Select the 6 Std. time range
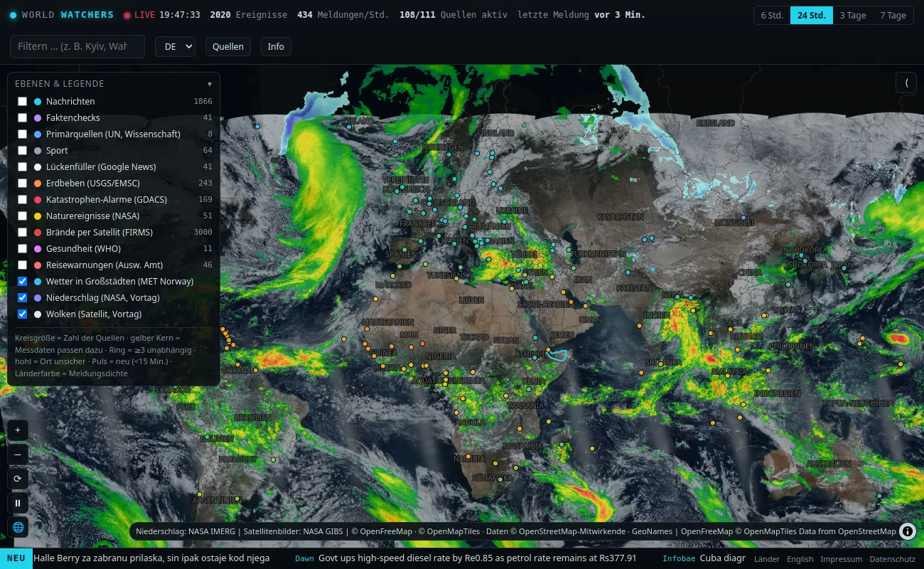Image resolution: width=924 pixels, height=569 pixels. 772,15
